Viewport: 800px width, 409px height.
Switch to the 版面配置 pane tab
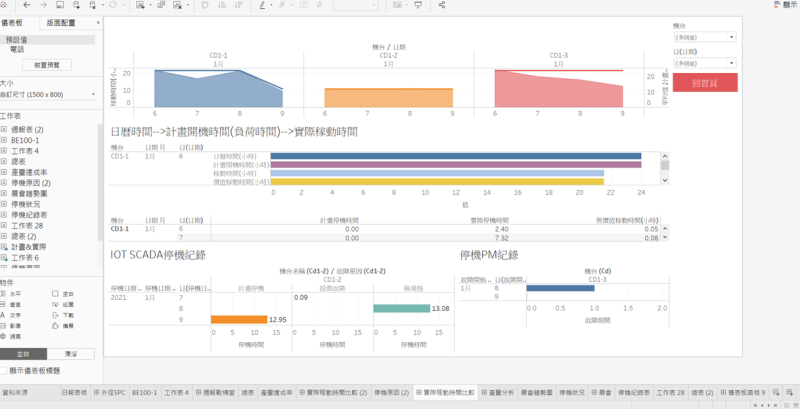pos(61,22)
